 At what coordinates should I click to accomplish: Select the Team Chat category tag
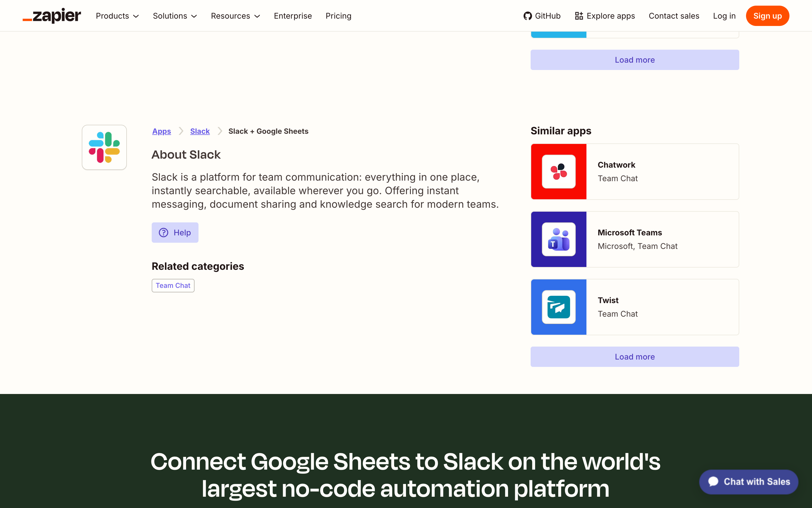(x=173, y=286)
